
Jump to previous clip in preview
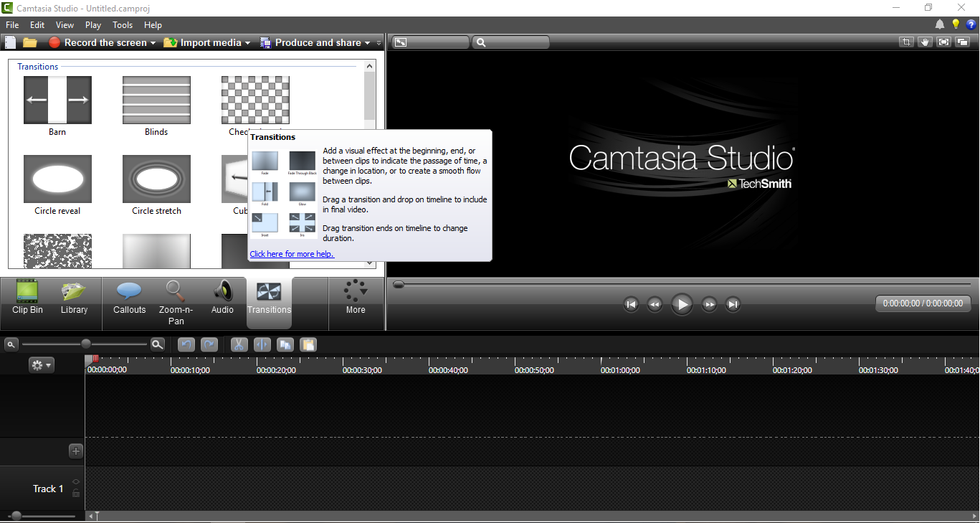pos(631,304)
